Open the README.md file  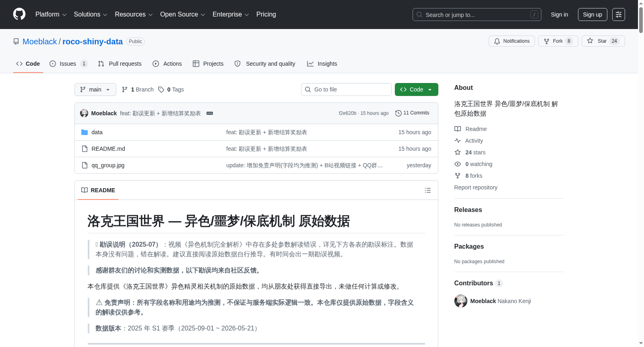(108, 149)
